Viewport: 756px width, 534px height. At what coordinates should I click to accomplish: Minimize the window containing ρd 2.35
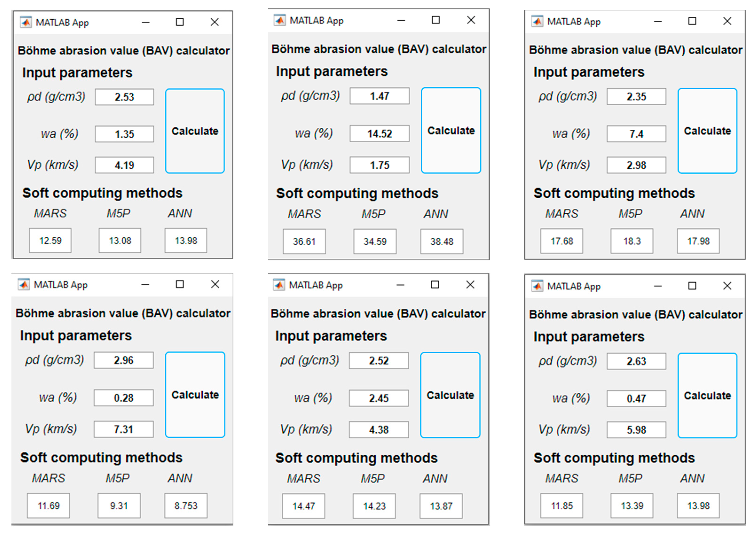point(658,21)
